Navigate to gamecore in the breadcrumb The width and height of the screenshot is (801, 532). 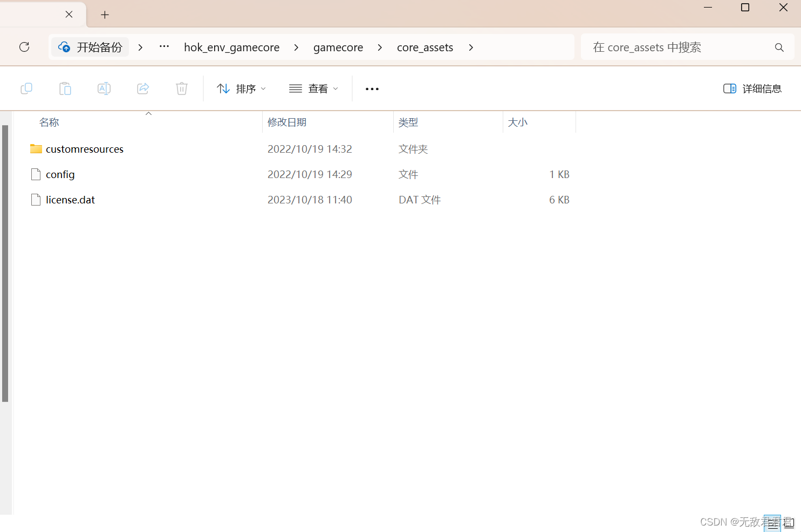point(338,47)
